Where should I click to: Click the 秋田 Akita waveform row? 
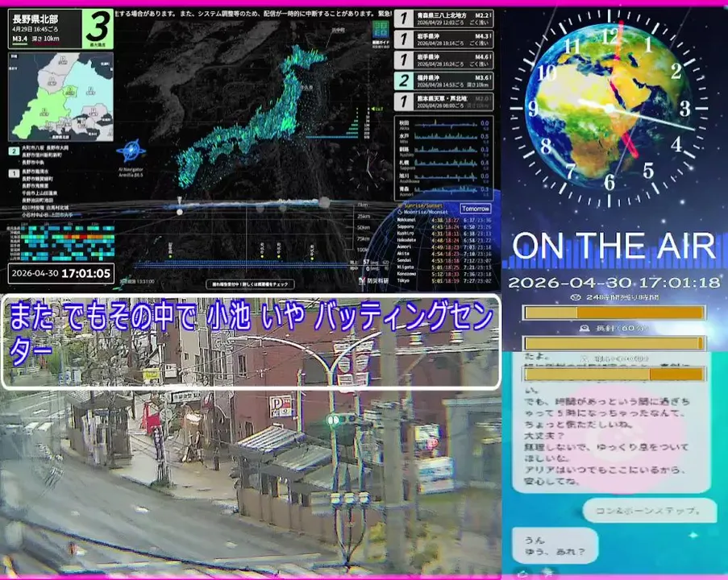pyautogui.click(x=444, y=125)
